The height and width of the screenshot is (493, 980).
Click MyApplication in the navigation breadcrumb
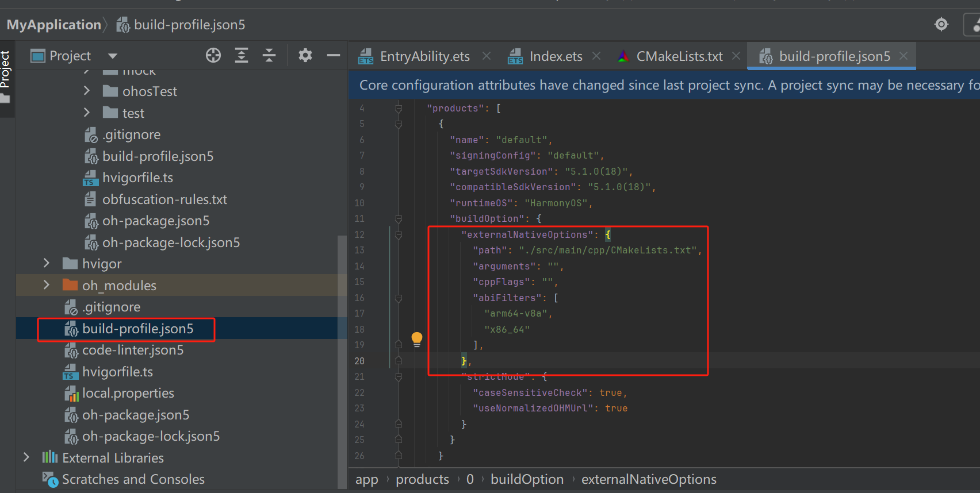click(x=54, y=25)
